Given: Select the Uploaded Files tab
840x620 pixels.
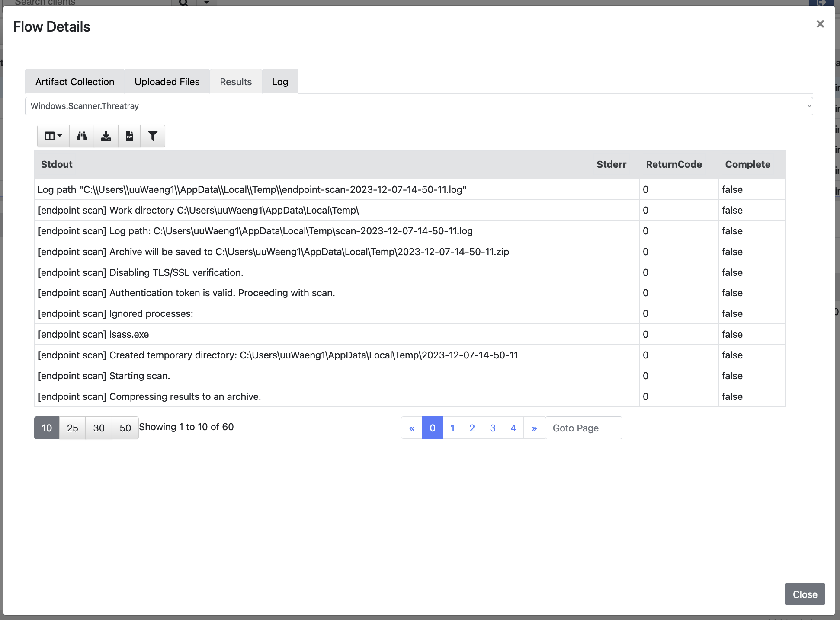Looking at the screenshot, I should pos(167,81).
